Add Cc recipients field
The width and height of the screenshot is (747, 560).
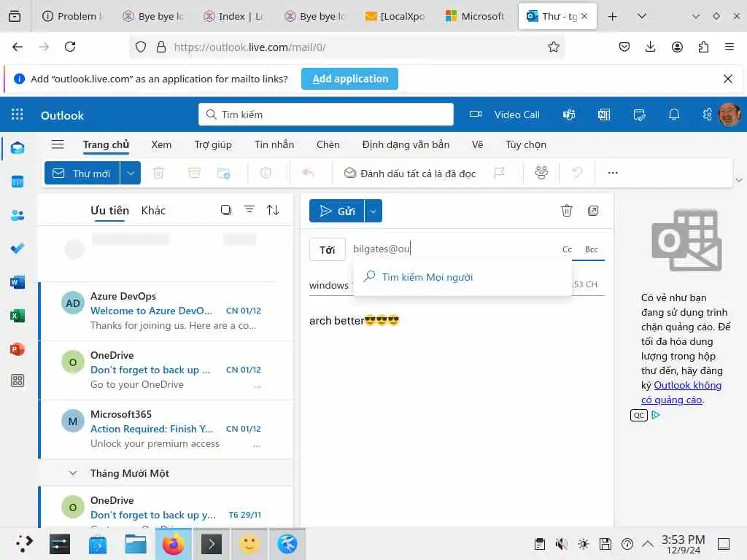[x=567, y=249]
